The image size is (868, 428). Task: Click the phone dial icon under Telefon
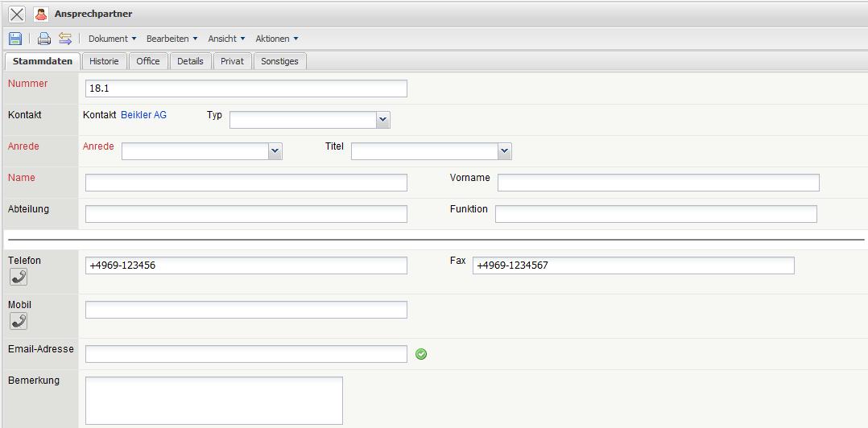[x=19, y=277]
